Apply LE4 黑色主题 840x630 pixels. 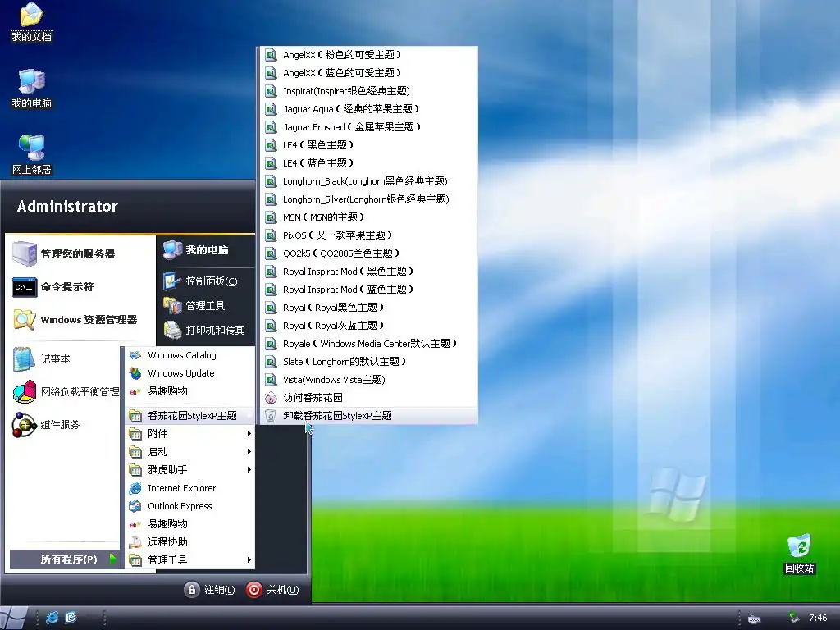tap(368, 145)
